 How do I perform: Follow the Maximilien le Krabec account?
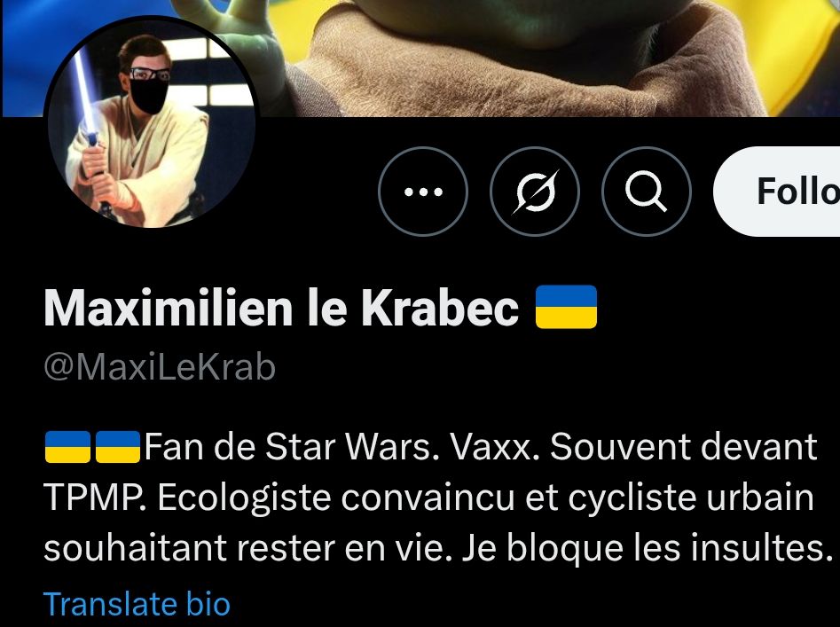coord(777,192)
